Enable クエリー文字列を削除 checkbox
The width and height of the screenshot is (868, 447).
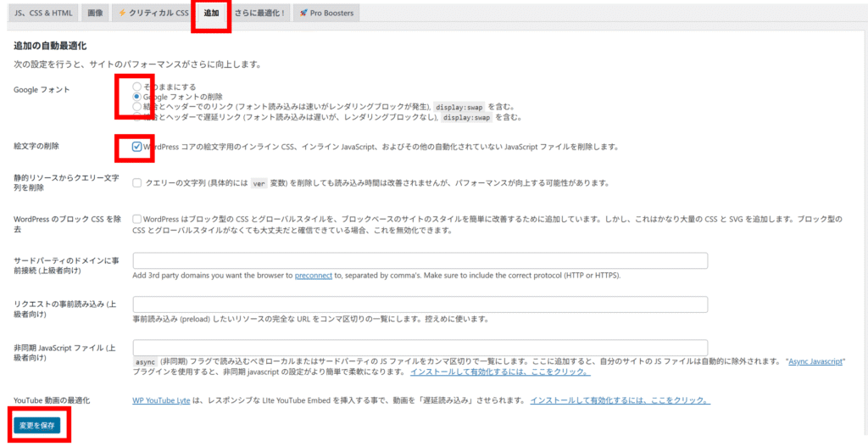pyautogui.click(x=136, y=183)
